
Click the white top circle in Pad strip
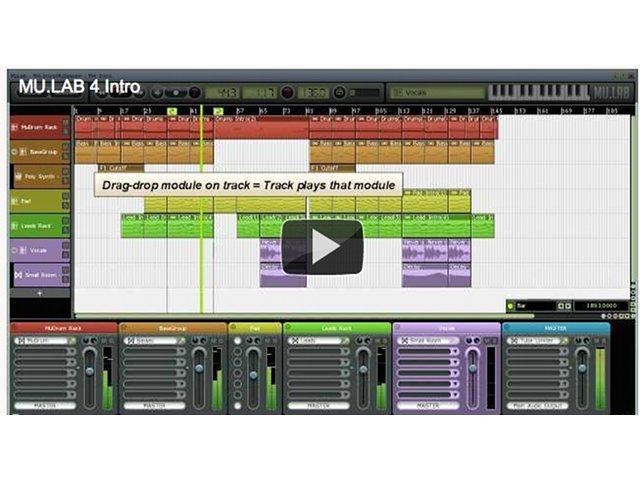pos(237,341)
